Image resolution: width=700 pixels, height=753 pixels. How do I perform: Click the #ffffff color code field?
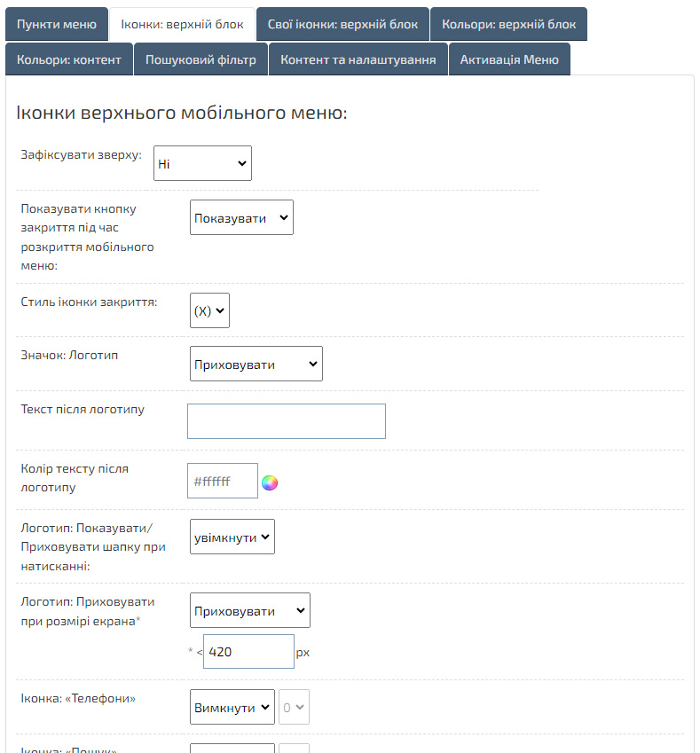coord(222,481)
